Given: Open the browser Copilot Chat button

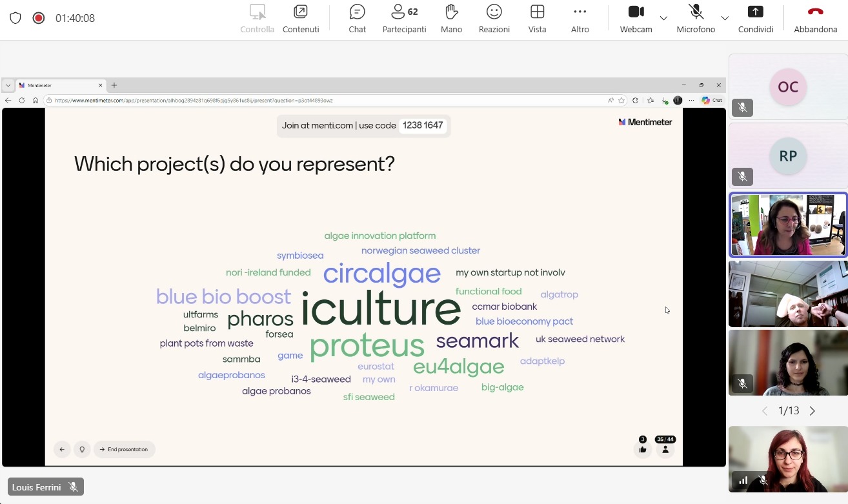Looking at the screenshot, I should [x=712, y=101].
